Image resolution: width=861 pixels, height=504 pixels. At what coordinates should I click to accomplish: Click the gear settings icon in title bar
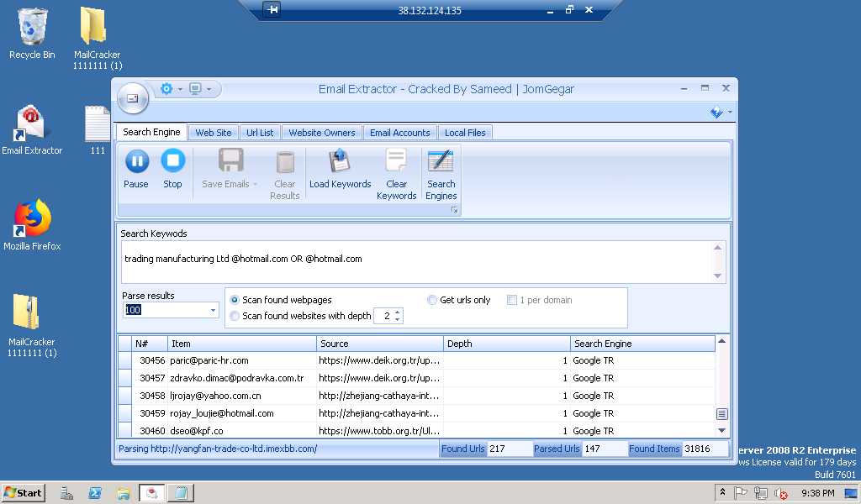166,88
